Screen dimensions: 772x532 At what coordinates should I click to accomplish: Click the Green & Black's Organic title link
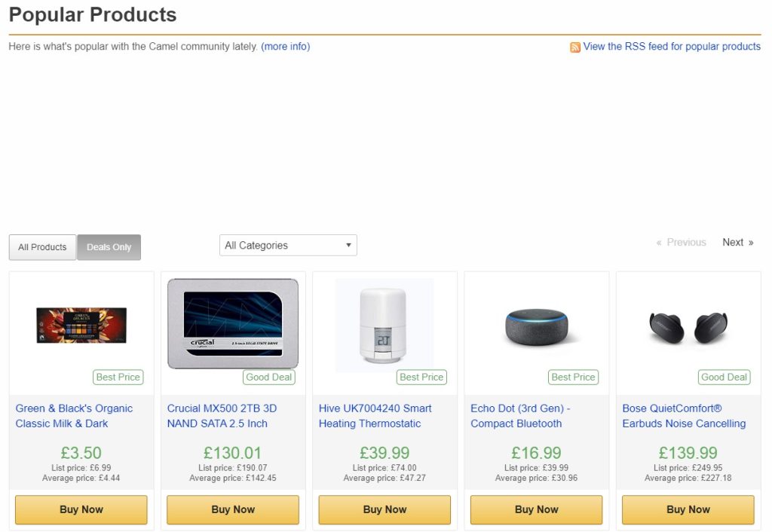coord(74,416)
